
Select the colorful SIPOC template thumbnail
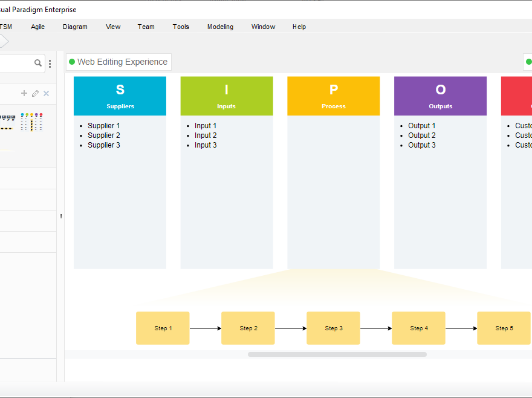pyautogui.click(x=32, y=122)
